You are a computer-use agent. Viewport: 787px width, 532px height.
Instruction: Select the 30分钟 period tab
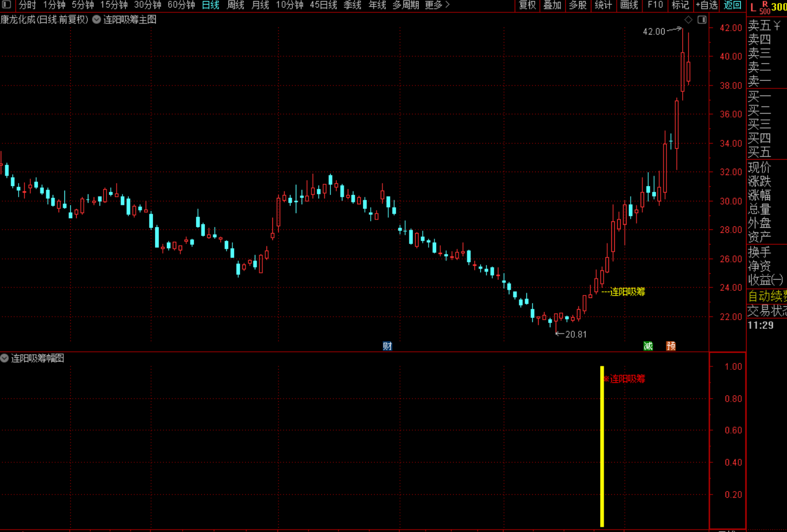[148, 5]
